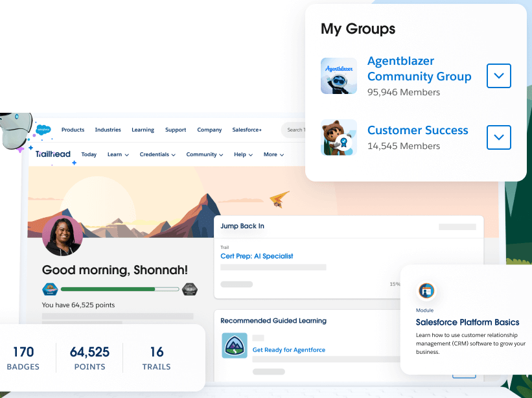
Task: Click Shonnah's profile photo
Action: coord(62,235)
